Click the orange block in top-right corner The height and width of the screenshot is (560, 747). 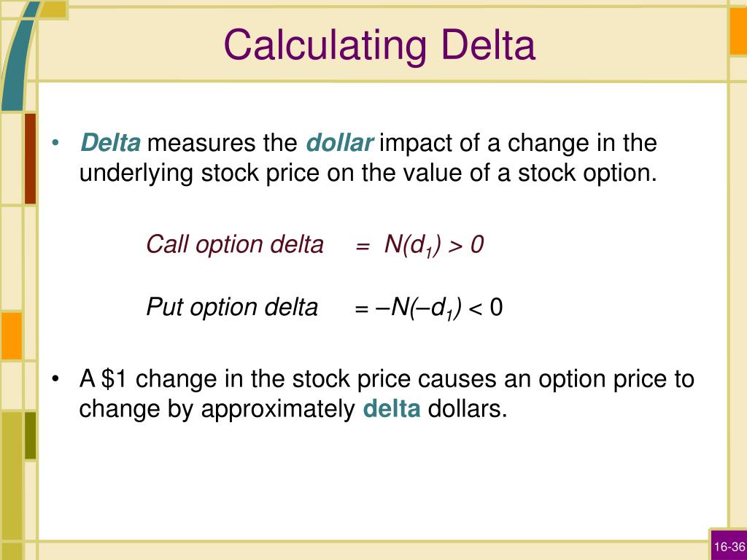pyautogui.click(x=738, y=29)
